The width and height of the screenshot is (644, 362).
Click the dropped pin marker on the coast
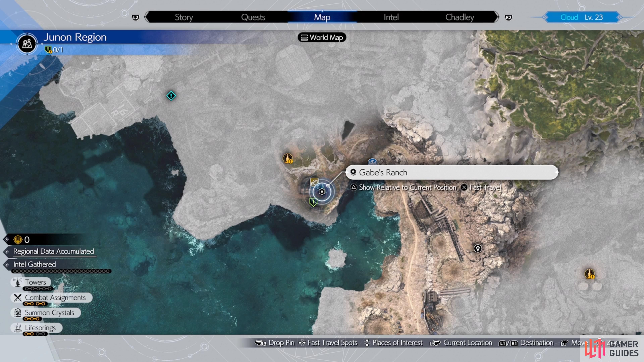click(478, 249)
